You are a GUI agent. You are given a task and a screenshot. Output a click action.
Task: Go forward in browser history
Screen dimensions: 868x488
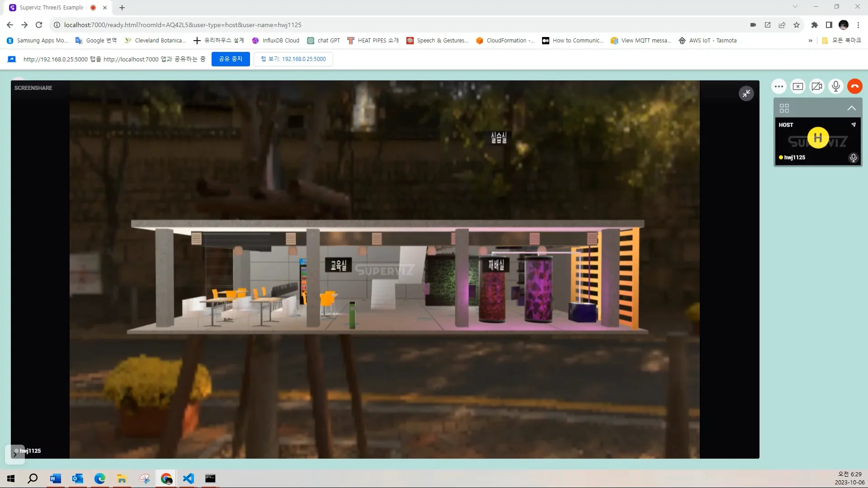24,25
